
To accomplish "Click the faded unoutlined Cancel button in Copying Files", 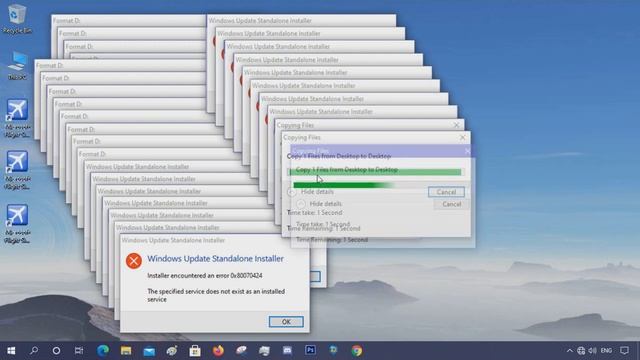I will (451, 204).
